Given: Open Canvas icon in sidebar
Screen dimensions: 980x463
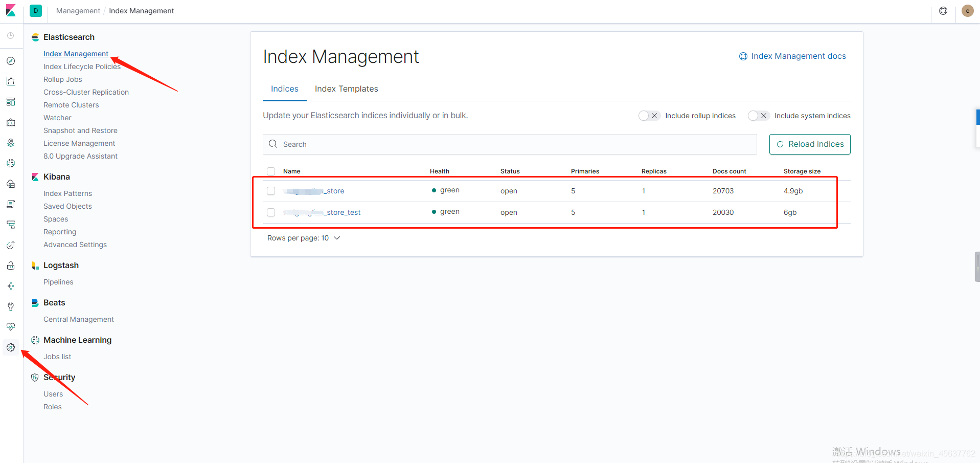Looking at the screenshot, I should coord(11,122).
